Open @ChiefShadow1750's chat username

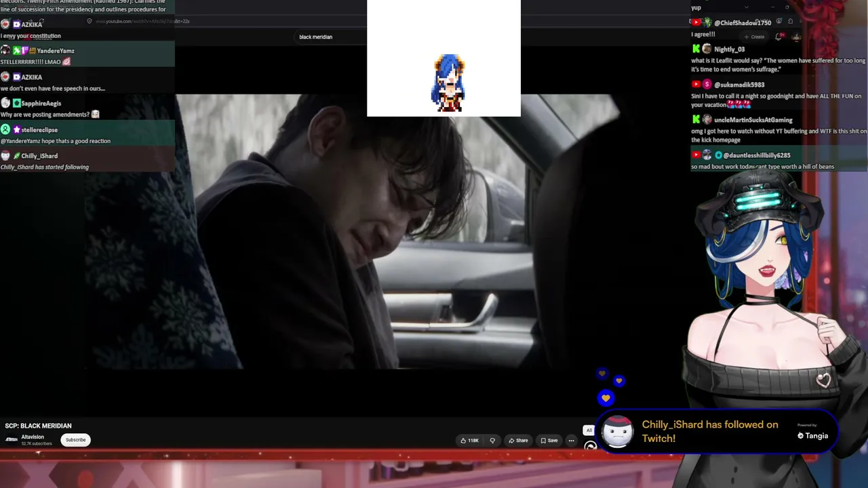coord(743,23)
